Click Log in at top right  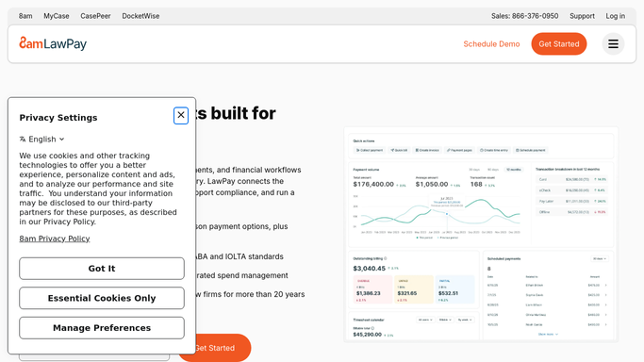point(615,16)
